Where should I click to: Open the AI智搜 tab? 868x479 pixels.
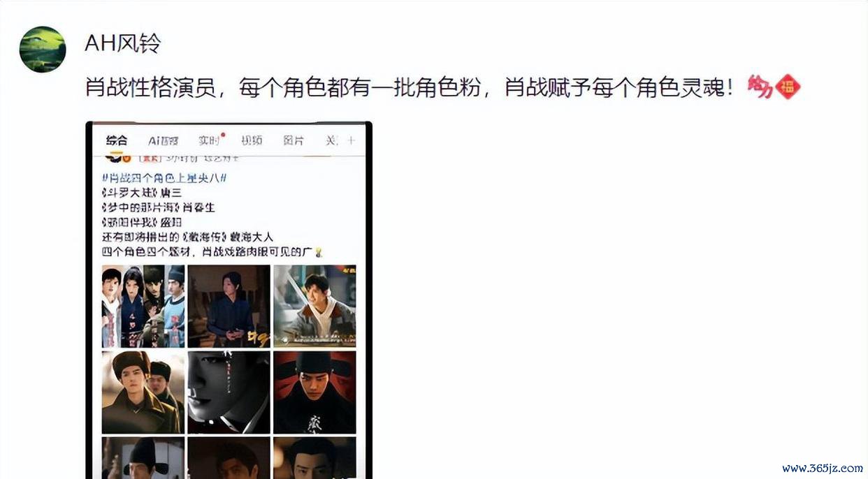164,140
